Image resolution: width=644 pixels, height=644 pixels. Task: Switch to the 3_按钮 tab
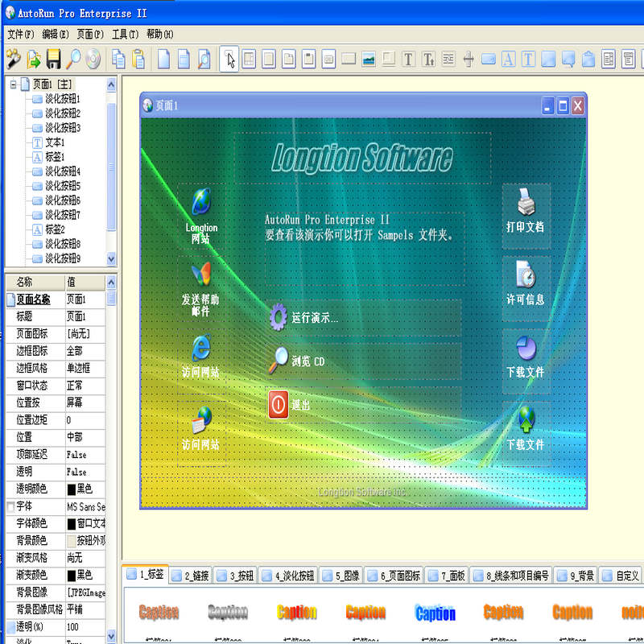pyautogui.click(x=236, y=576)
